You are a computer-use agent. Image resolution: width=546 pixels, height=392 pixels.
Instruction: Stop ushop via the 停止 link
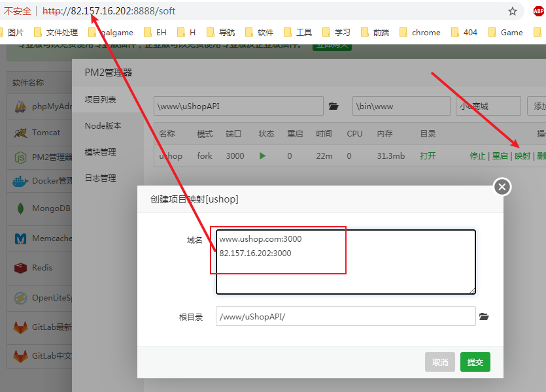click(x=477, y=156)
